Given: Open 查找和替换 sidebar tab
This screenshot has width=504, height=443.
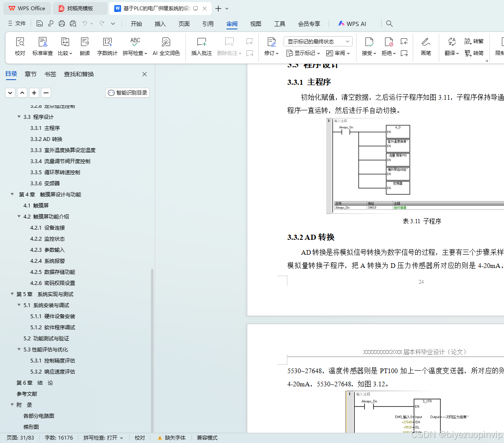Looking at the screenshot, I should [x=79, y=74].
